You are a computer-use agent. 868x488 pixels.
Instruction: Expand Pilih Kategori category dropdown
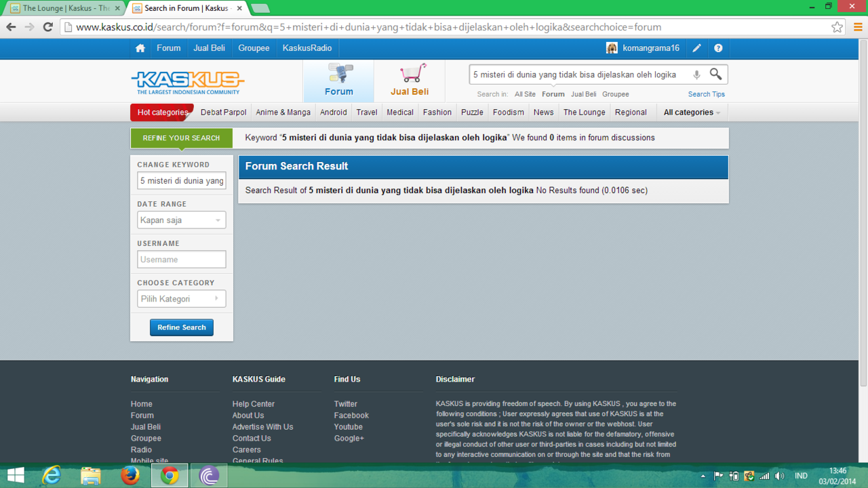(181, 299)
